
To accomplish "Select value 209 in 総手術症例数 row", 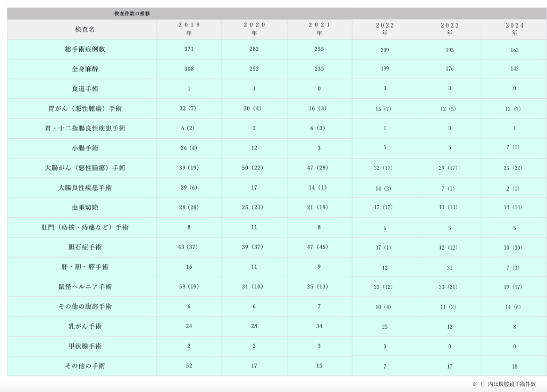I will pyautogui.click(x=385, y=50).
